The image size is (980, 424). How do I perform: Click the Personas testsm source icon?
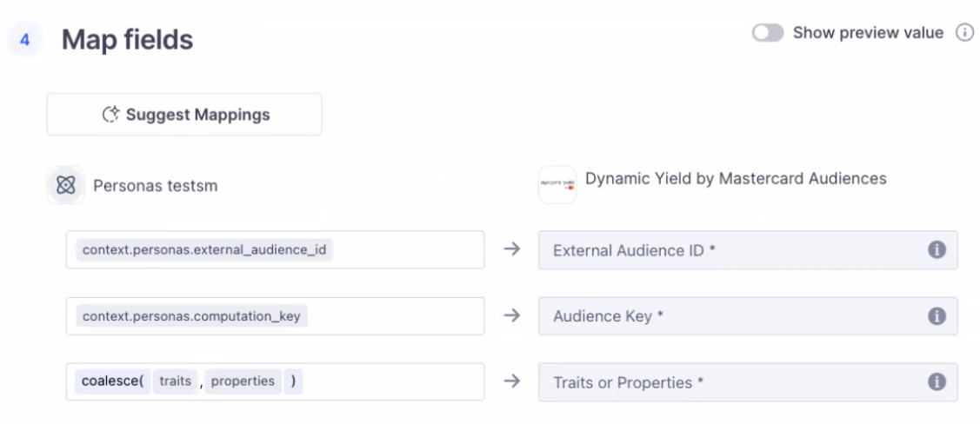[x=65, y=185]
